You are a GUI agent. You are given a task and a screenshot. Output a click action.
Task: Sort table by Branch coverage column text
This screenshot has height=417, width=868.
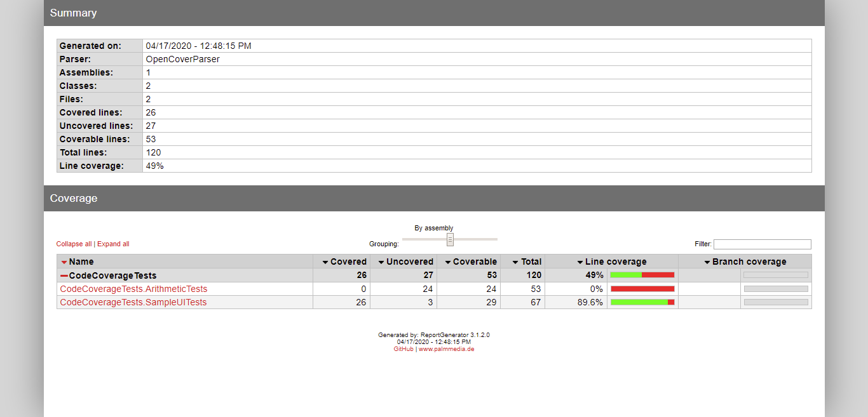pyautogui.click(x=749, y=261)
